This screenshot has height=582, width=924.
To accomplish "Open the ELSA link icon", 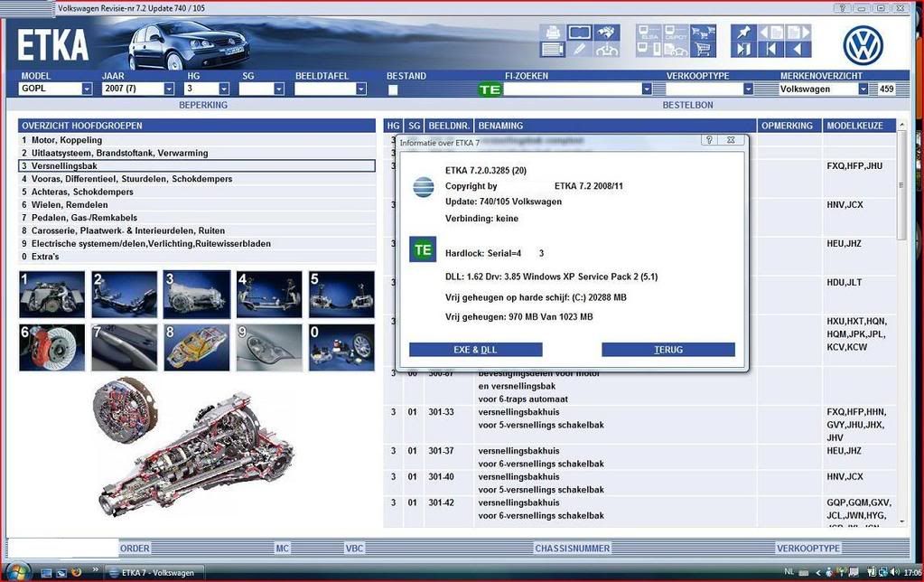I will pyautogui.click(x=649, y=33).
